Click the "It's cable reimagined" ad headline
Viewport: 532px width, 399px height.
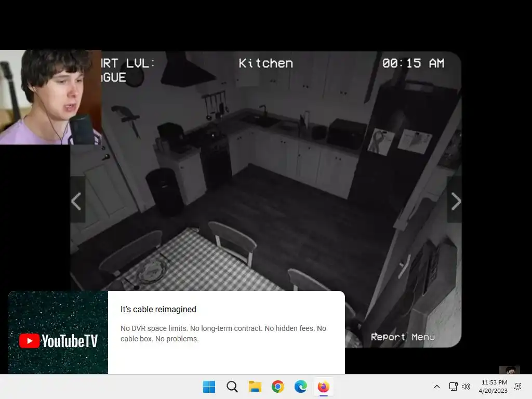[158, 310]
